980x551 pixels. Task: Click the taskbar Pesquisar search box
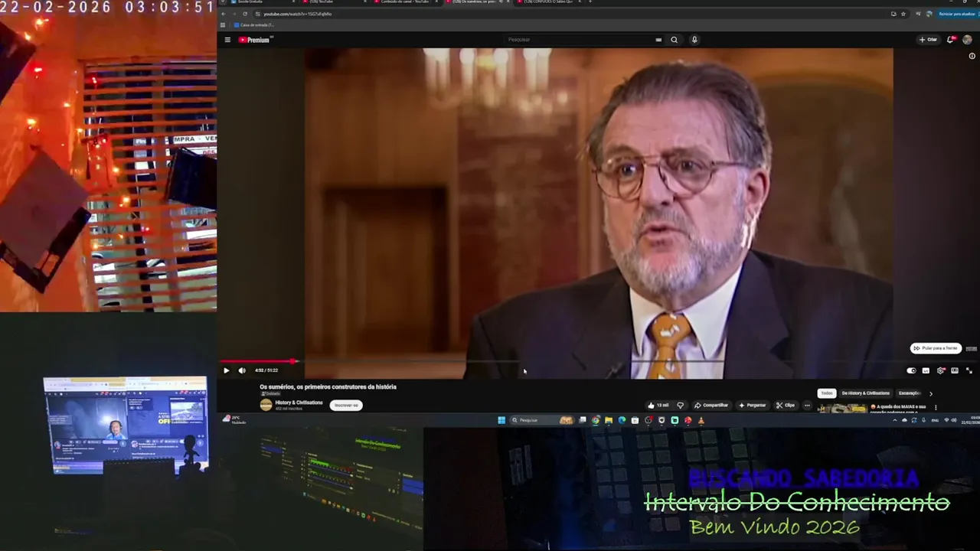[542, 420]
